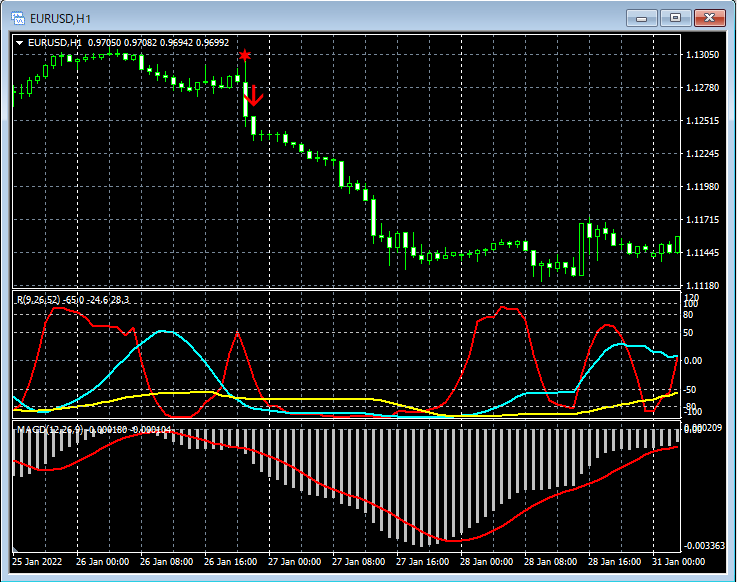Image resolution: width=738 pixels, height=582 pixels.
Task: Click the chart window icon in title bar
Action: pyautogui.click(x=18, y=18)
